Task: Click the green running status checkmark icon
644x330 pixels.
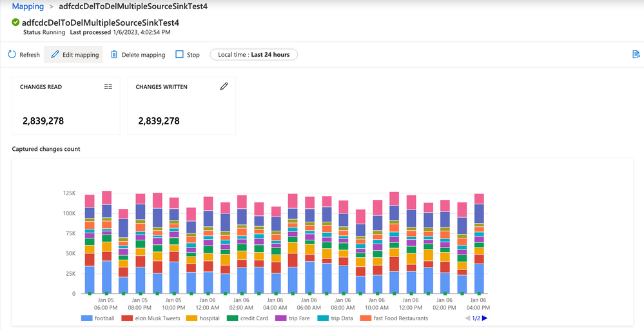Action: 15,22
